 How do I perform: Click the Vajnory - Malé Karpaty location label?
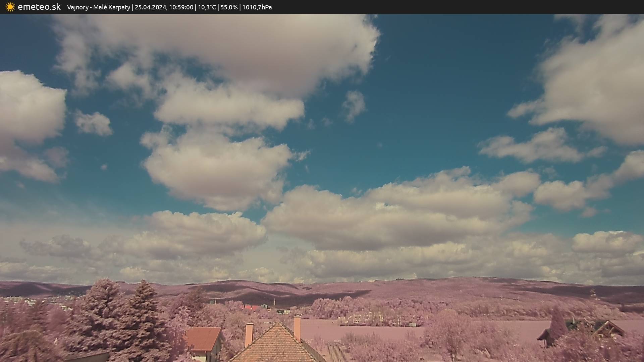pos(98,7)
